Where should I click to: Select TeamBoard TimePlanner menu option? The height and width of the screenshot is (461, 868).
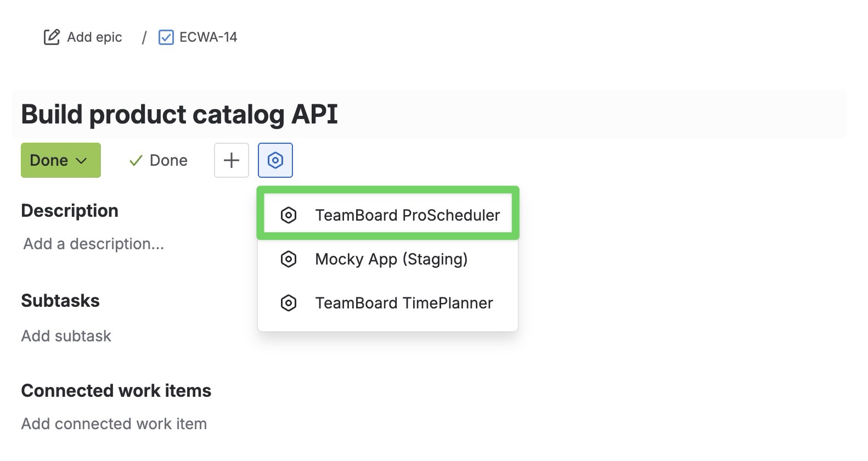(x=404, y=303)
